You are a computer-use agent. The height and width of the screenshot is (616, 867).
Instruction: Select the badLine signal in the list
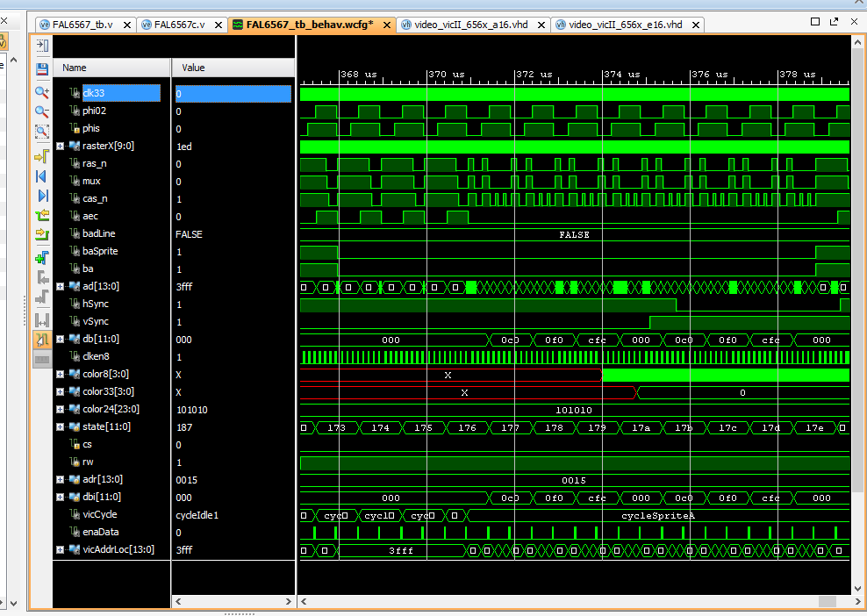[99, 233]
